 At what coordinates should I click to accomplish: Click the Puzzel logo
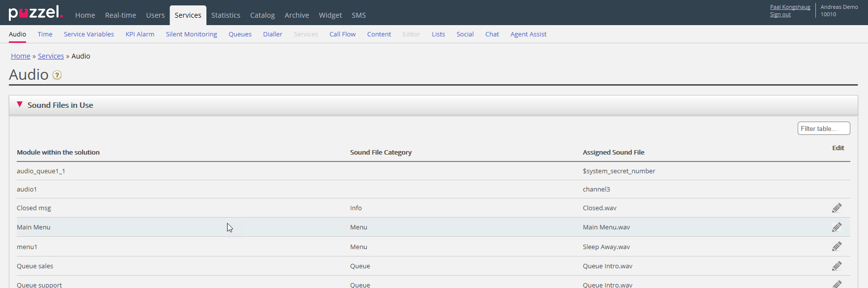[35, 13]
